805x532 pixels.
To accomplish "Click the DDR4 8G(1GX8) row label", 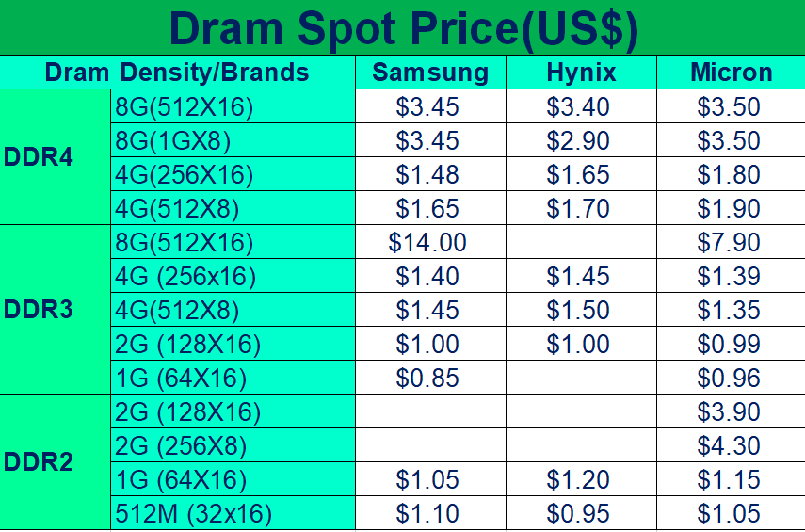I will coord(233,140).
